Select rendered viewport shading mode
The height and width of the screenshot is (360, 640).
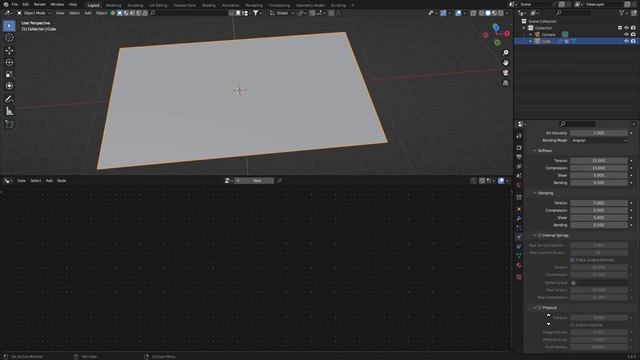501,13
